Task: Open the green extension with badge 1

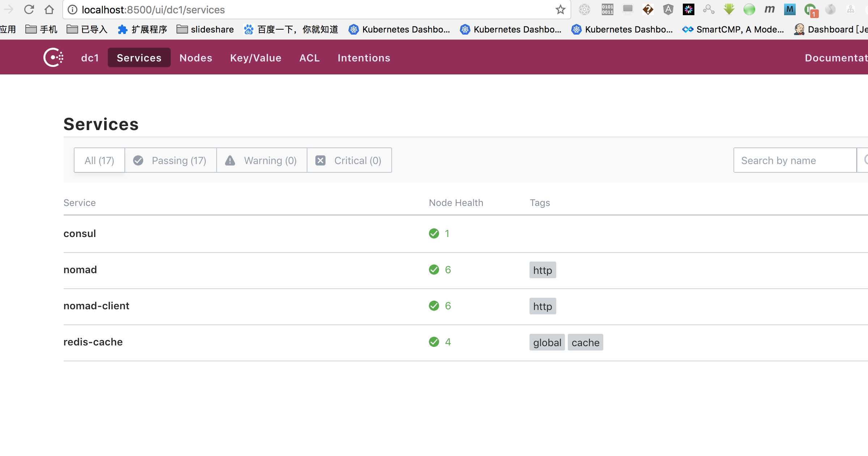Action: (x=810, y=10)
